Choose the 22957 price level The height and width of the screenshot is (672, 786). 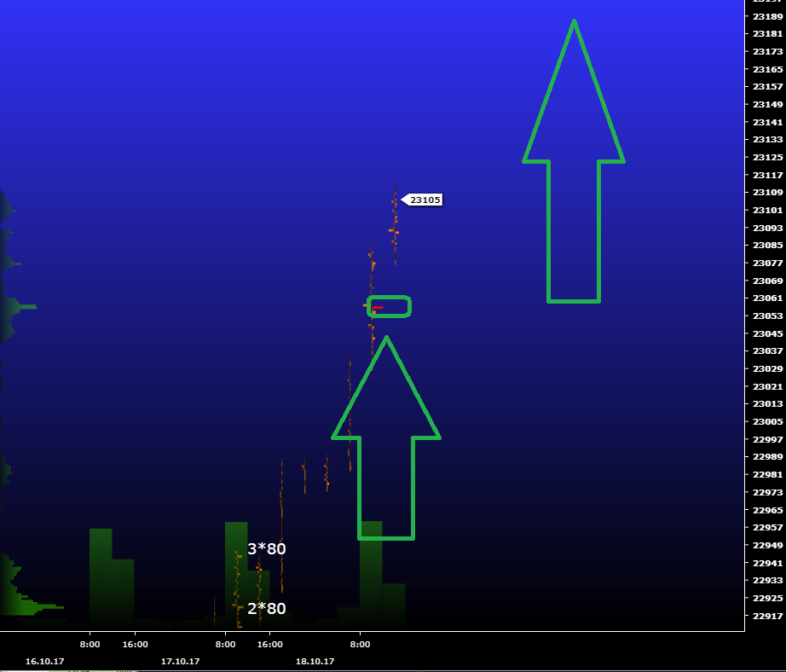coord(767,527)
